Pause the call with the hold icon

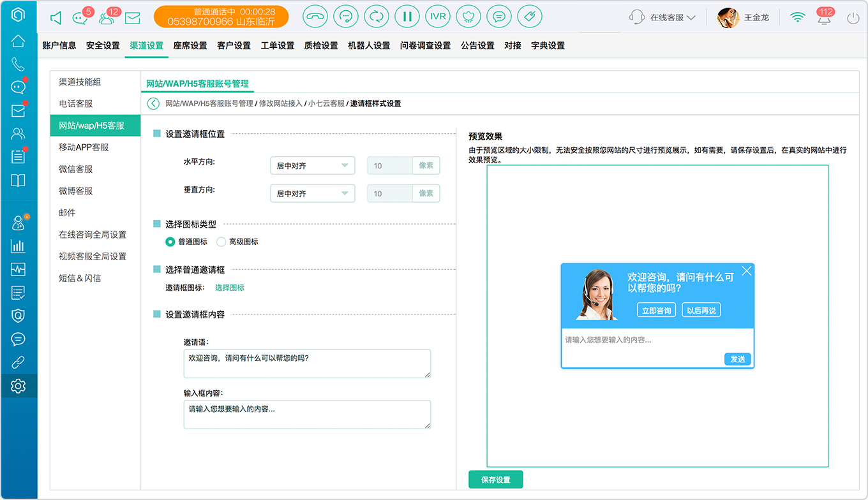tap(407, 17)
